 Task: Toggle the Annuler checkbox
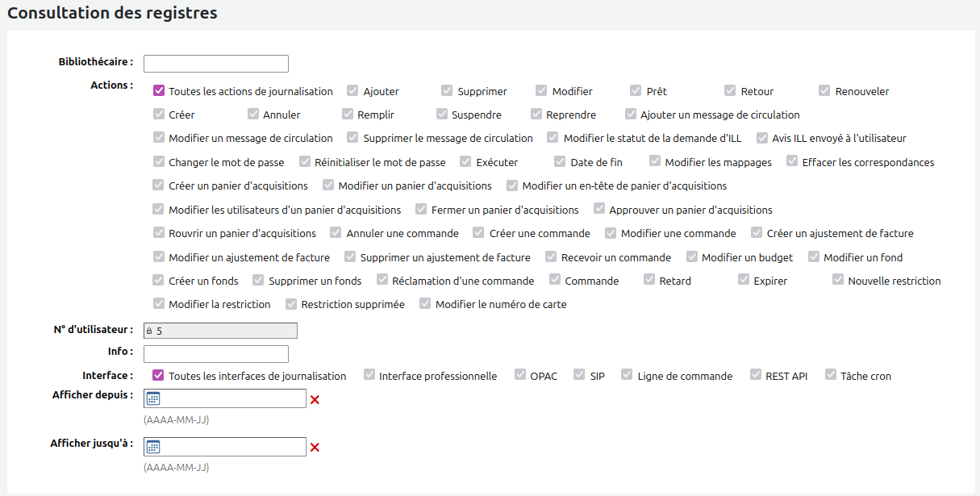point(253,115)
